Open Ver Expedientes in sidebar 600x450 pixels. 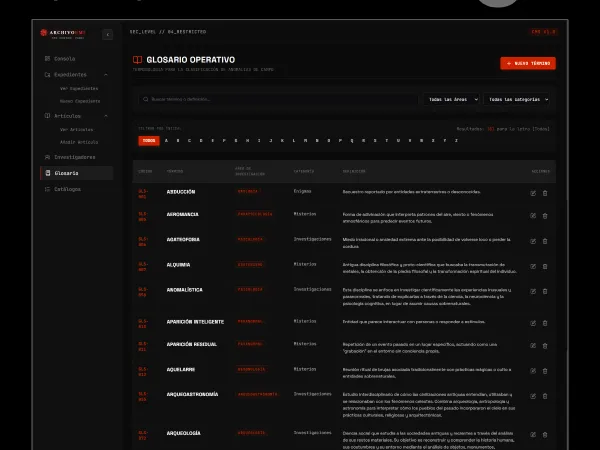pyautogui.click(x=79, y=88)
